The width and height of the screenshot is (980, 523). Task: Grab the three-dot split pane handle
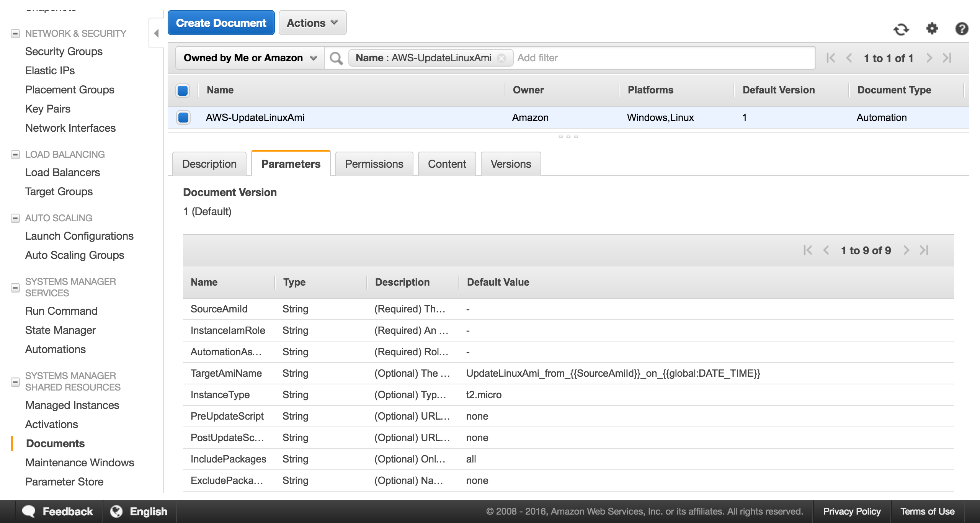pyautogui.click(x=568, y=136)
